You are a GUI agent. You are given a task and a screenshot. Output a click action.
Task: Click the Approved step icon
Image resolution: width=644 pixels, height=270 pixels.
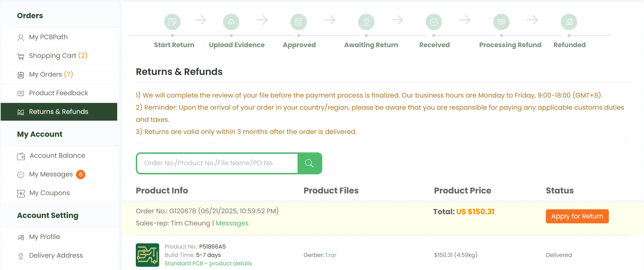[298, 22]
